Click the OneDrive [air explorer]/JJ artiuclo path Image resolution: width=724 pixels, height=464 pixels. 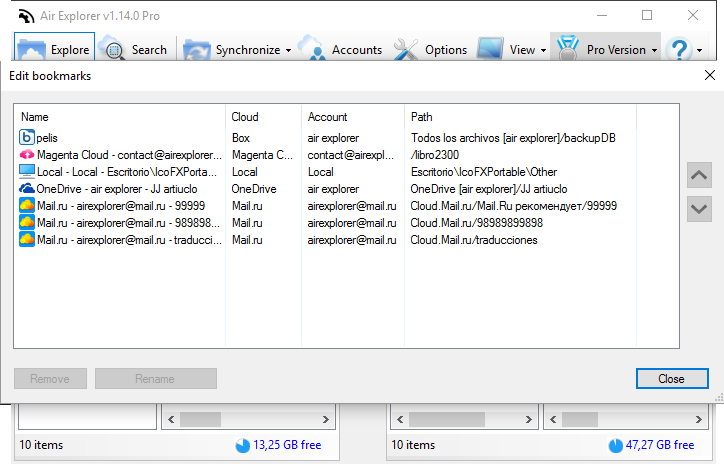point(489,189)
